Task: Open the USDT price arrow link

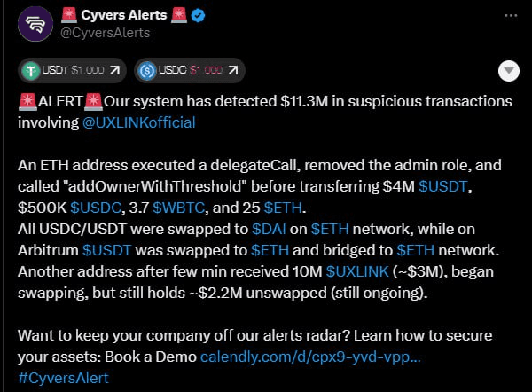Action: pos(114,70)
